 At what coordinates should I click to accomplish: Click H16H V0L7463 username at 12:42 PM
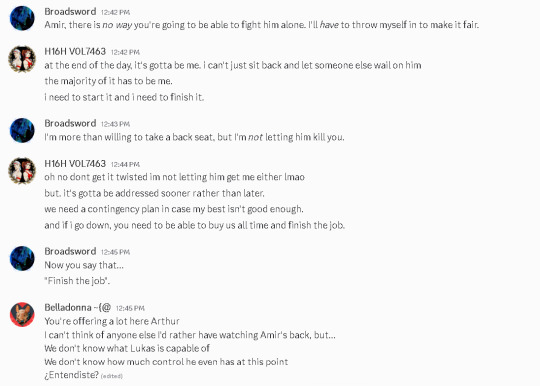pos(75,51)
